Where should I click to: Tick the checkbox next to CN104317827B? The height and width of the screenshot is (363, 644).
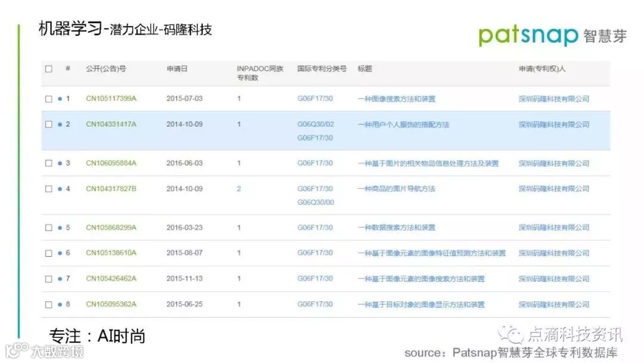click(49, 189)
